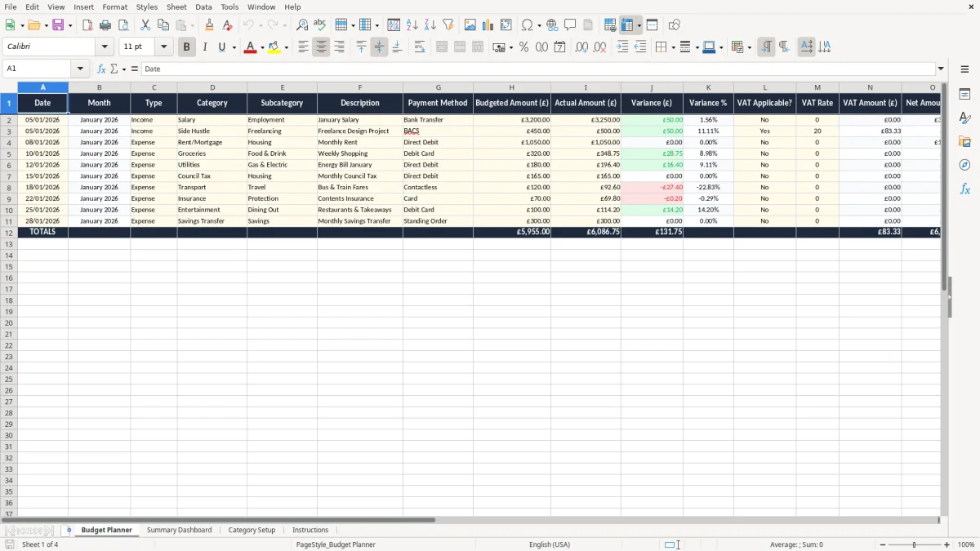Open Find and Replace
This screenshot has height=551, width=980.
click(302, 25)
